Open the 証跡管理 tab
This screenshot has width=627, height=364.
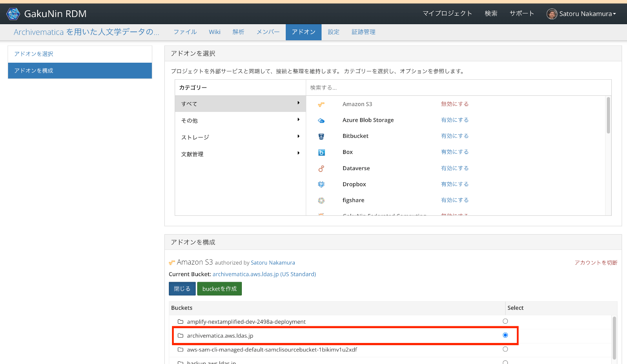pos(364,32)
